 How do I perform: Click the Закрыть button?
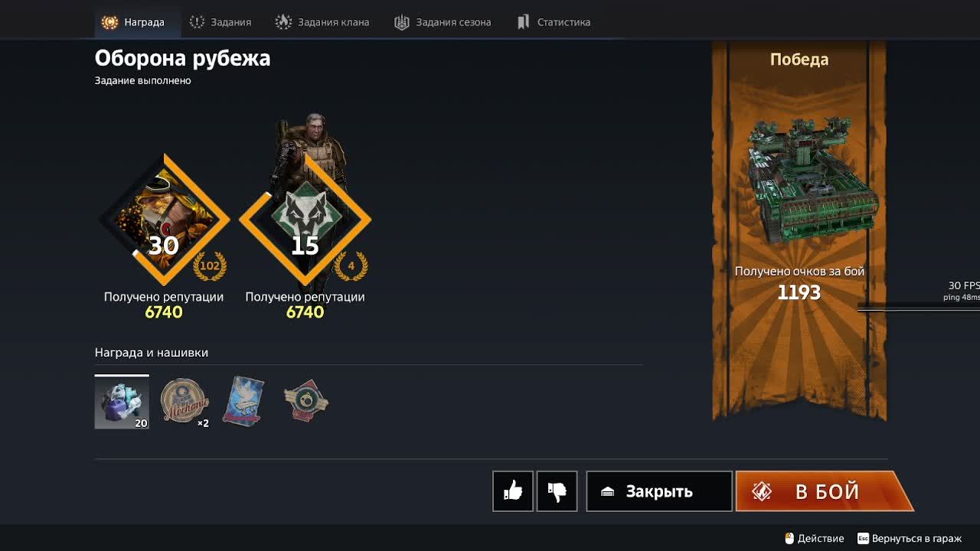click(659, 491)
